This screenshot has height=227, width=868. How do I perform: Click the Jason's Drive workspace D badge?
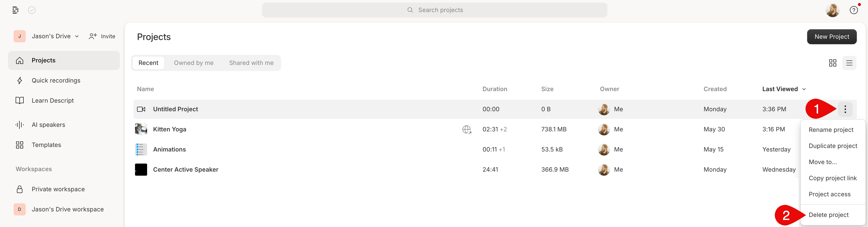coord(20,209)
